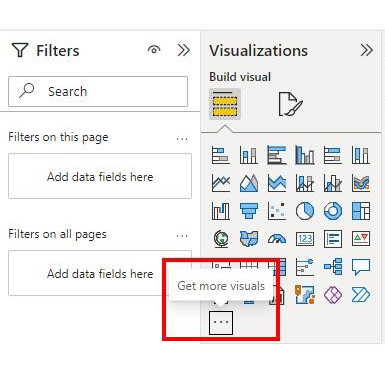The height and width of the screenshot is (373, 385).
Task: Switch to Format visual paintbrush tab
Action: tap(290, 104)
